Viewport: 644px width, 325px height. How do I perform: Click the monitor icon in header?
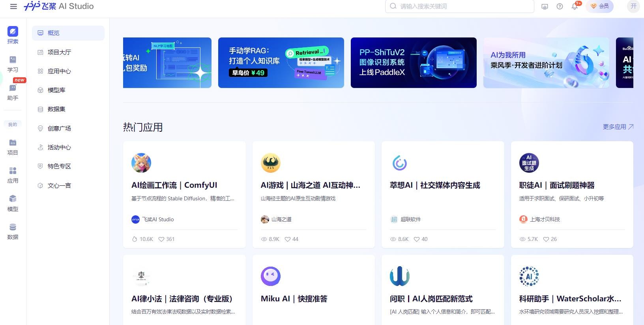(545, 6)
